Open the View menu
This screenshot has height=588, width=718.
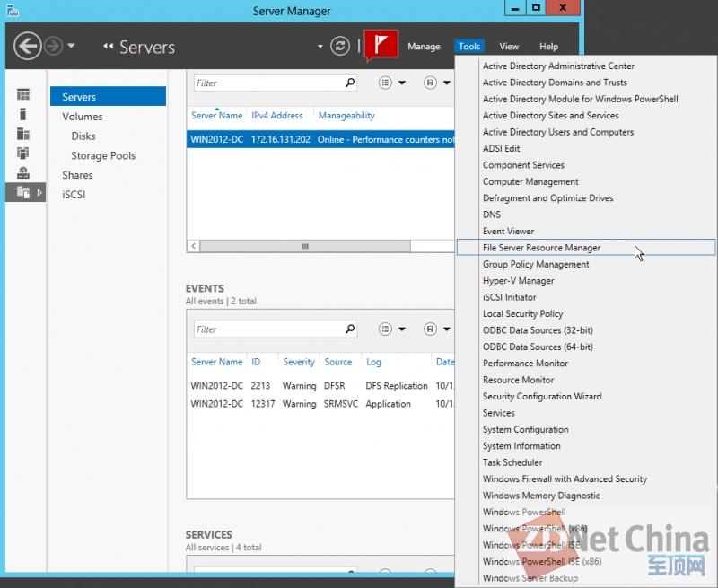[x=509, y=47]
